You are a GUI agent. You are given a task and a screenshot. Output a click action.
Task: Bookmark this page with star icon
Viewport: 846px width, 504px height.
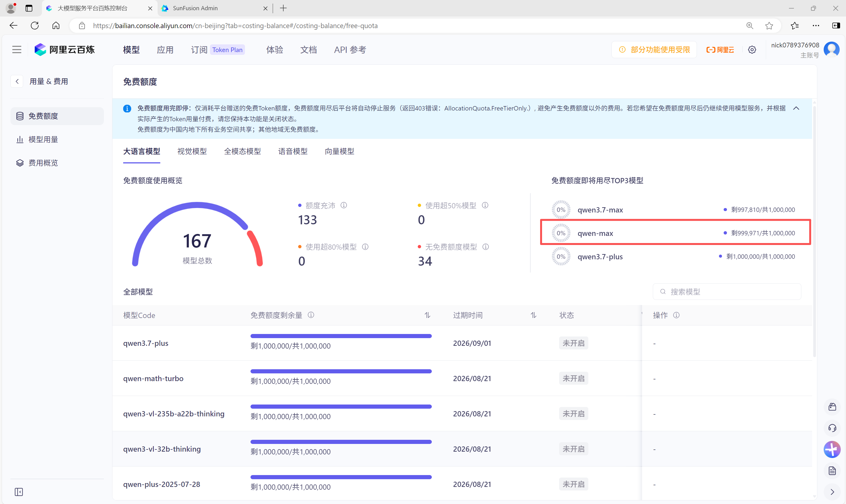click(769, 25)
